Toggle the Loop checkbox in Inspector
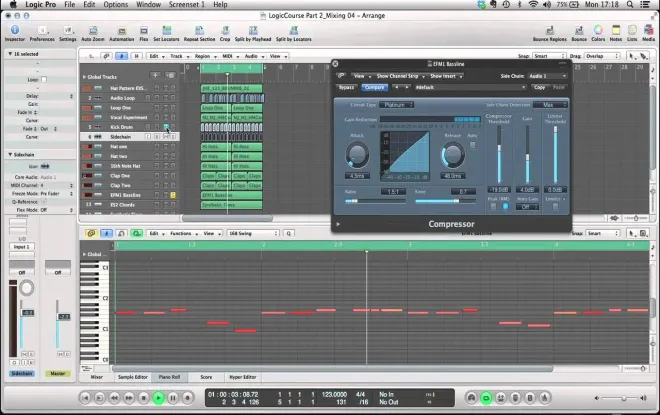The width and height of the screenshot is (660, 415). pyautogui.click(x=44, y=80)
